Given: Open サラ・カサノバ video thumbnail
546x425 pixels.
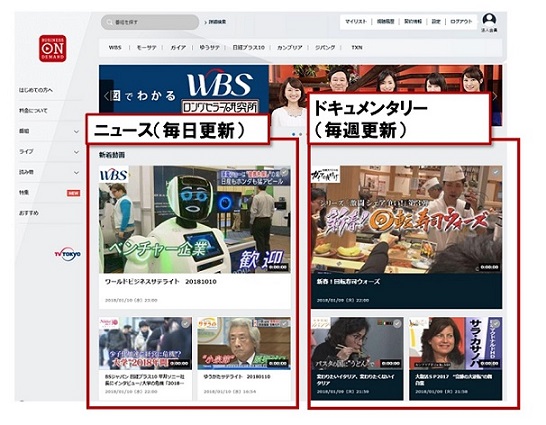Looking at the screenshot, I should (x=456, y=344).
